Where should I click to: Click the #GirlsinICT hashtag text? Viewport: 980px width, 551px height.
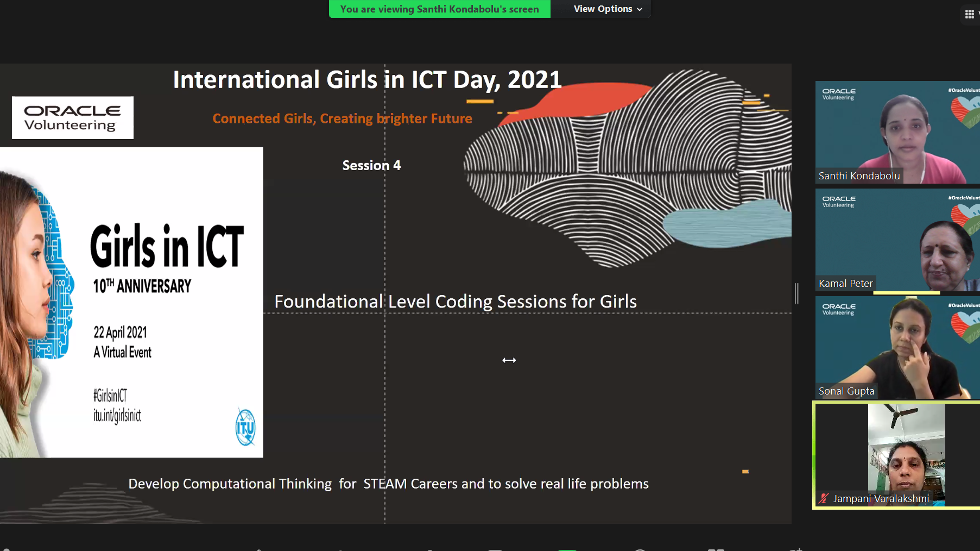[110, 395]
